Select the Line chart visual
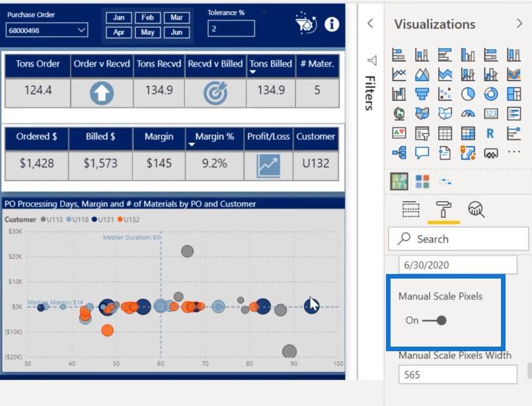 (x=399, y=74)
